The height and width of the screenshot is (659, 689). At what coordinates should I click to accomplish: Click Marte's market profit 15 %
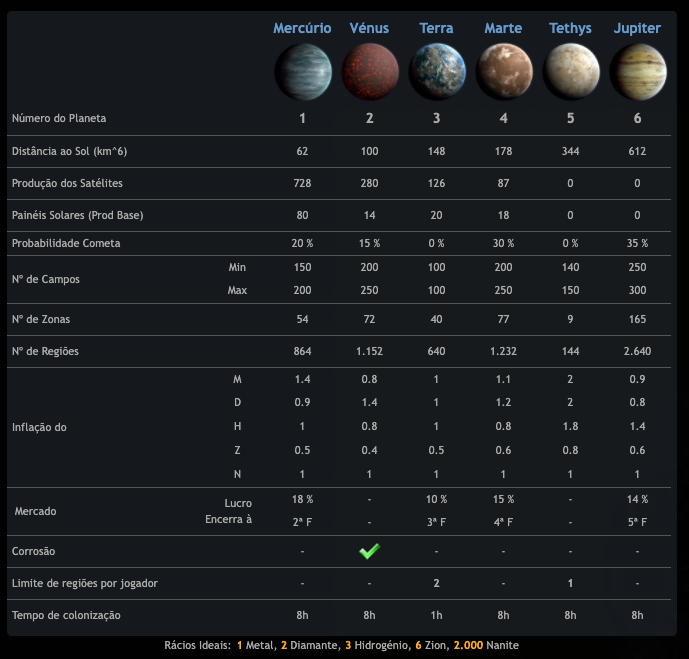point(503,500)
